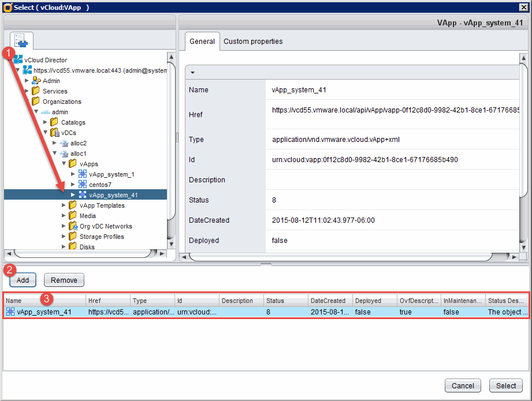Click the Storage Profiles folder icon
The image size is (532, 401).
click(73, 237)
